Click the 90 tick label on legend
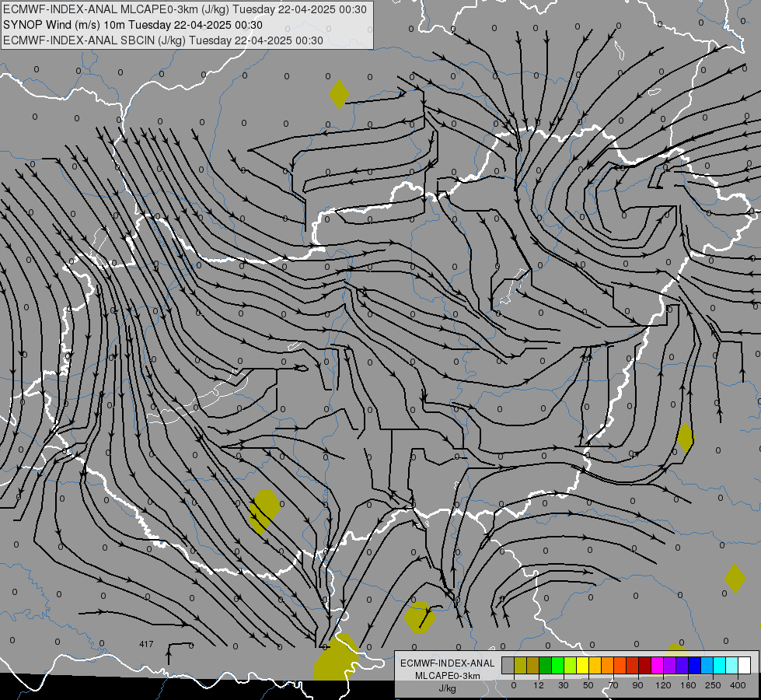This screenshot has width=761, height=700. click(x=638, y=685)
